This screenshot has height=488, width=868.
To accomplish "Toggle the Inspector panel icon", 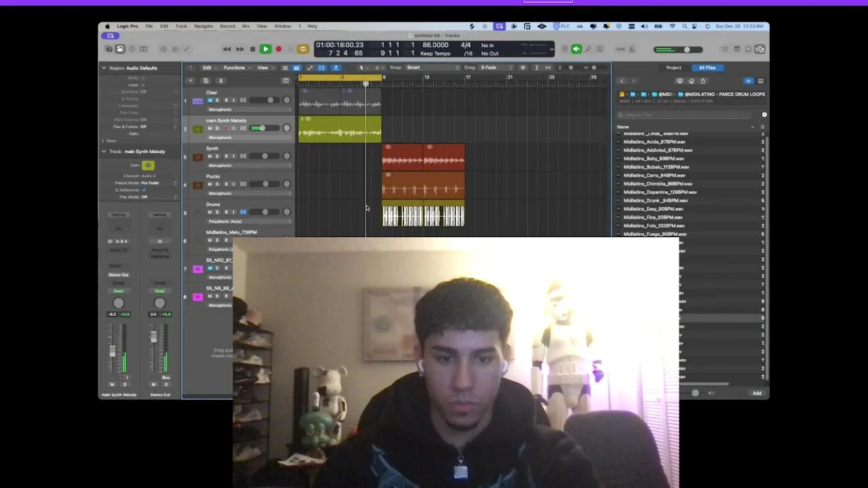I will point(120,49).
